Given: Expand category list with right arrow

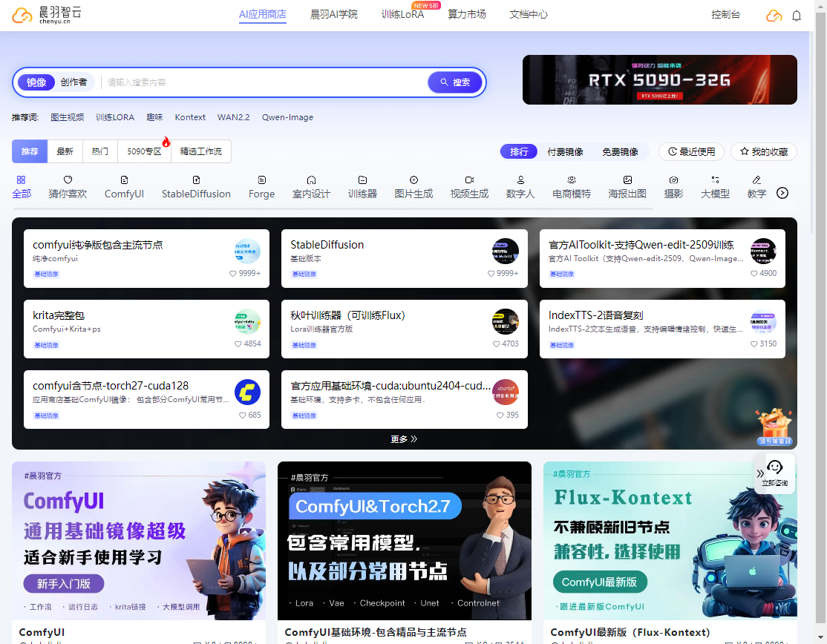Looking at the screenshot, I should [782, 193].
